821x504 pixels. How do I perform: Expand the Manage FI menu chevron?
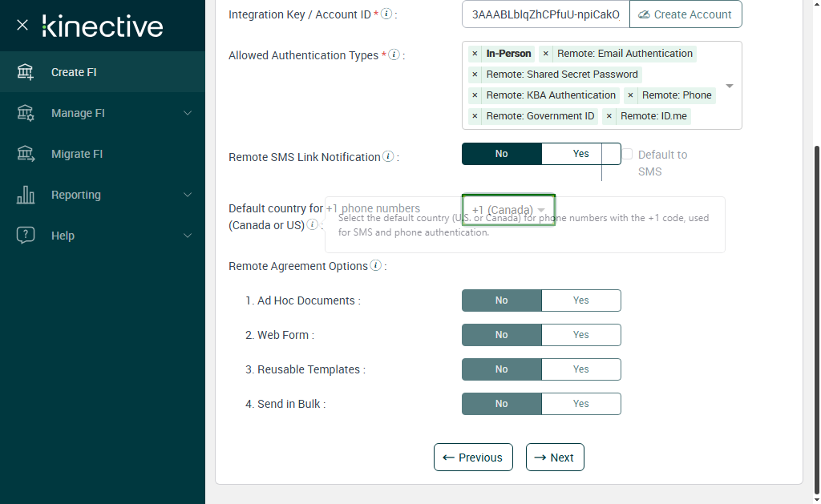coord(188,113)
